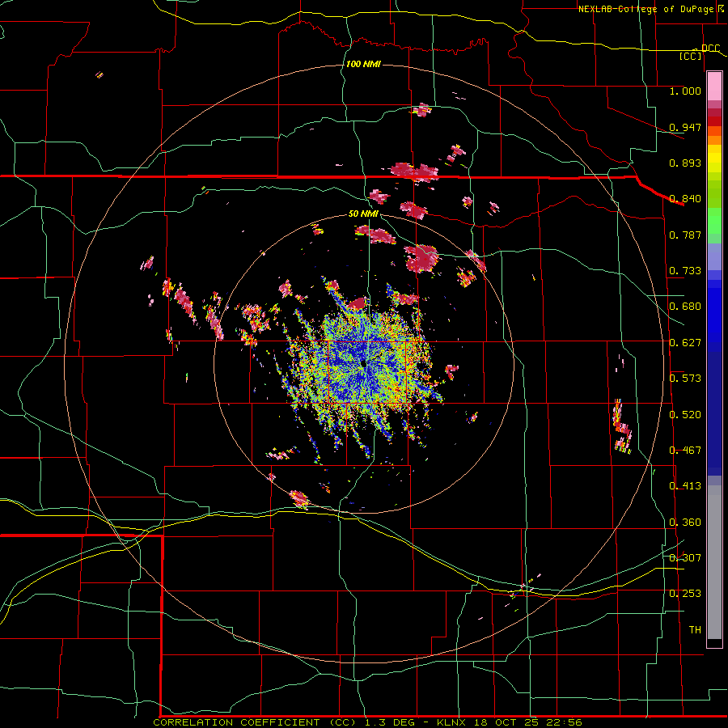Screen dimensions: 728x728
Task: Click the 100 NMI range ring label
Action: 363,64
